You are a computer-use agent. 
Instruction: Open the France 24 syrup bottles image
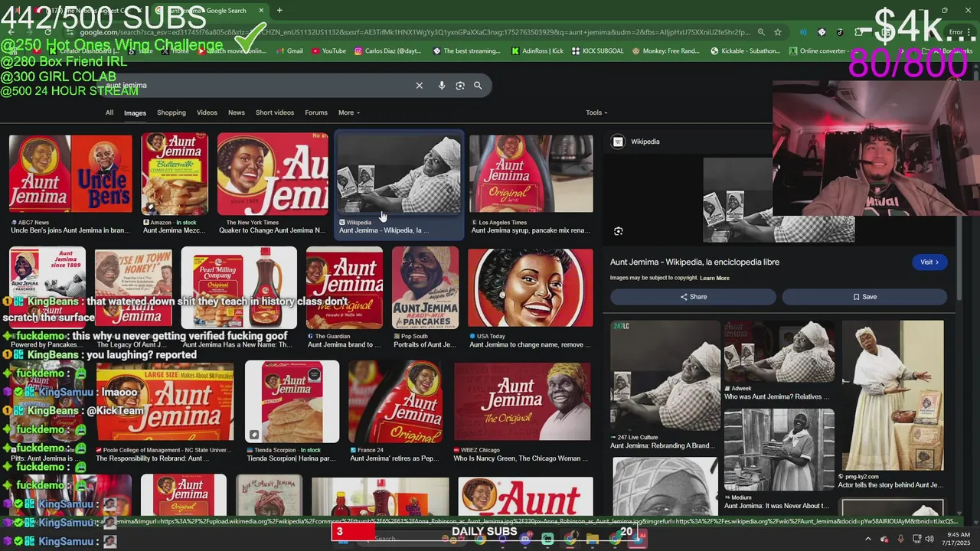click(397, 402)
